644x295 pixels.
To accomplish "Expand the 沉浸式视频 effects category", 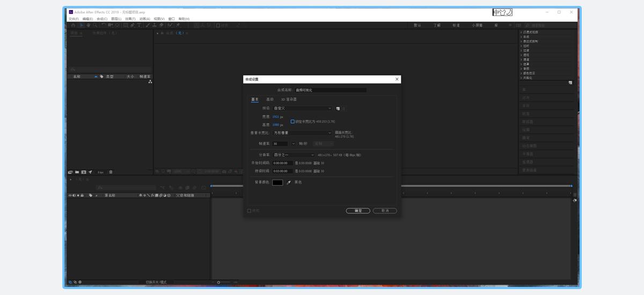I will pos(521,32).
